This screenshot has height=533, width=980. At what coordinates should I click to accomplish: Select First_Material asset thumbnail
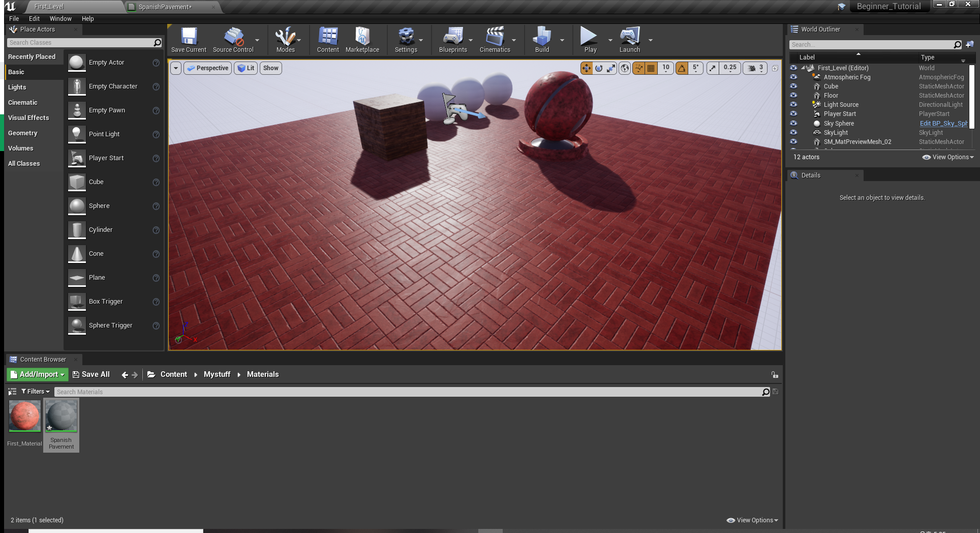pyautogui.click(x=24, y=416)
